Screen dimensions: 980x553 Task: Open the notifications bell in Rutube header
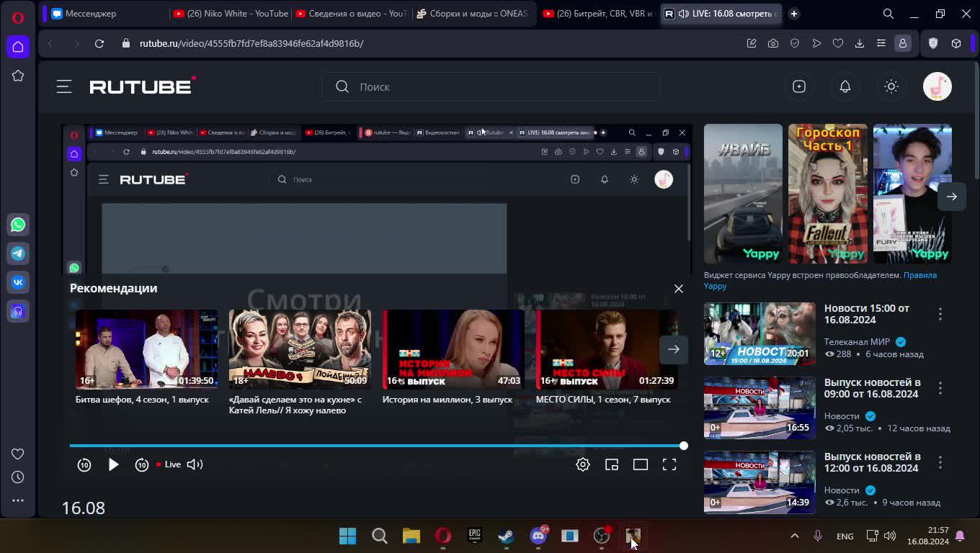845,86
